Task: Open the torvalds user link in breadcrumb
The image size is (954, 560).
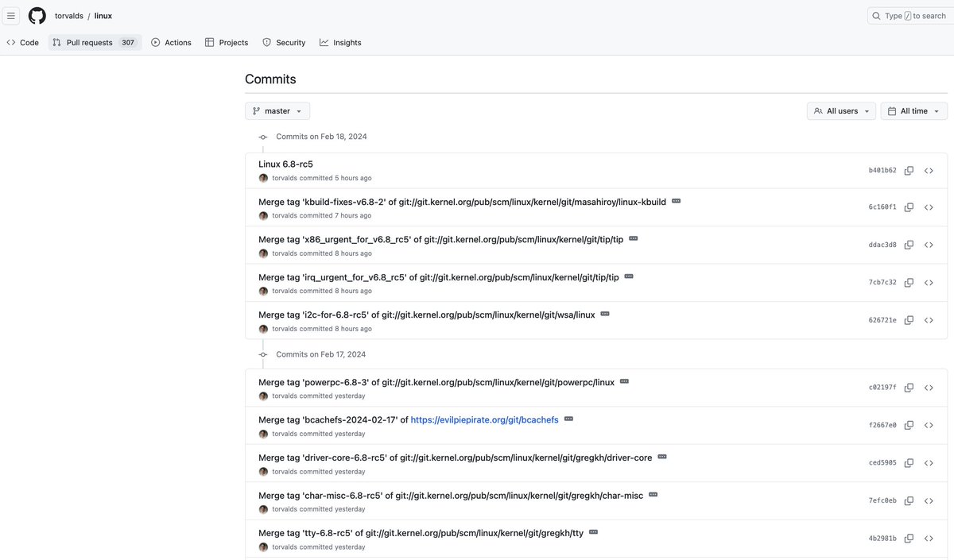Action: point(69,16)
